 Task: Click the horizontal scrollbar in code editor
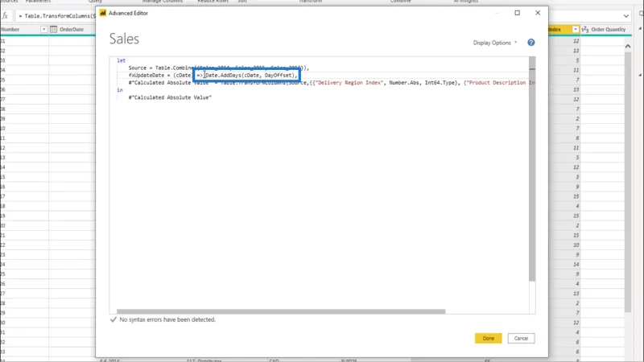click(x=281, y=311)
